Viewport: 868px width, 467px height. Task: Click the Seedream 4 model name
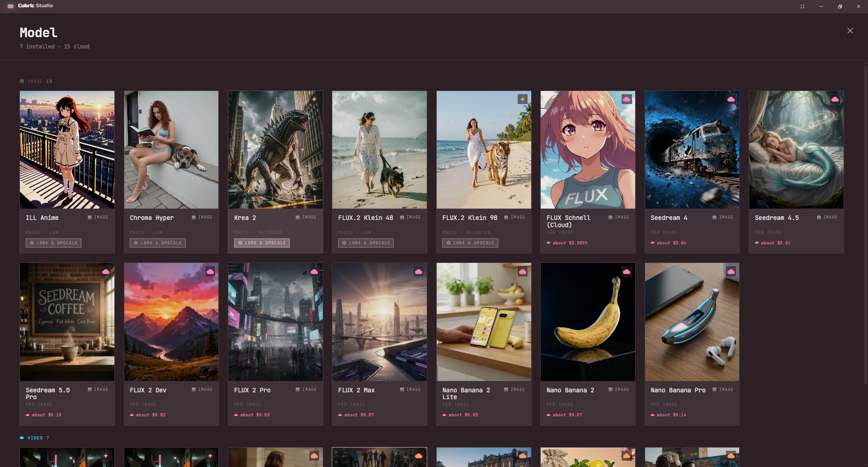(669, 218)
